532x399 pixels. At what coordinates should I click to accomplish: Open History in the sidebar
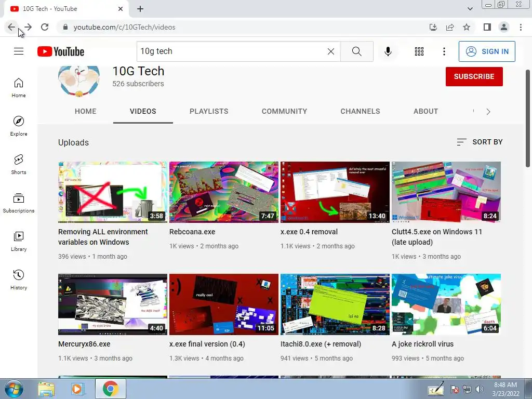point(19,280)
